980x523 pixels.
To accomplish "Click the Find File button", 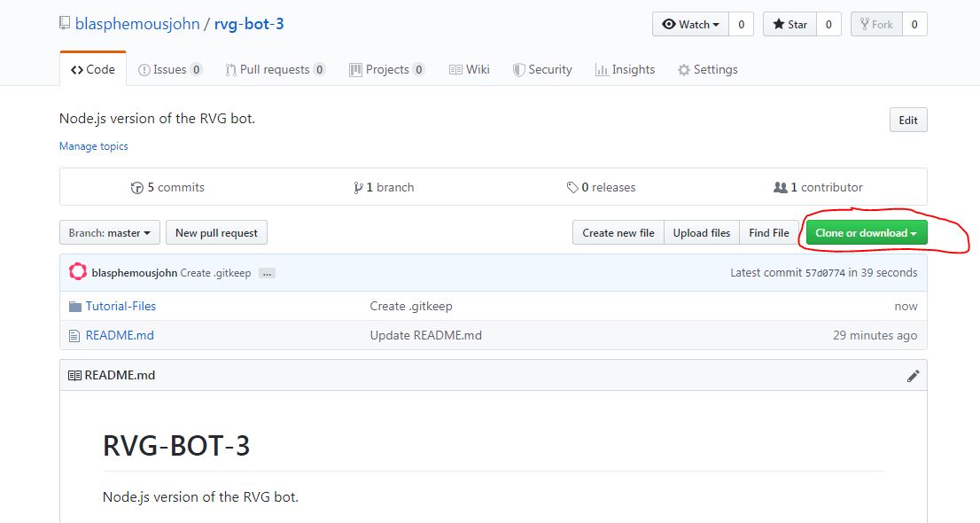I will click(x=769, y=233).
